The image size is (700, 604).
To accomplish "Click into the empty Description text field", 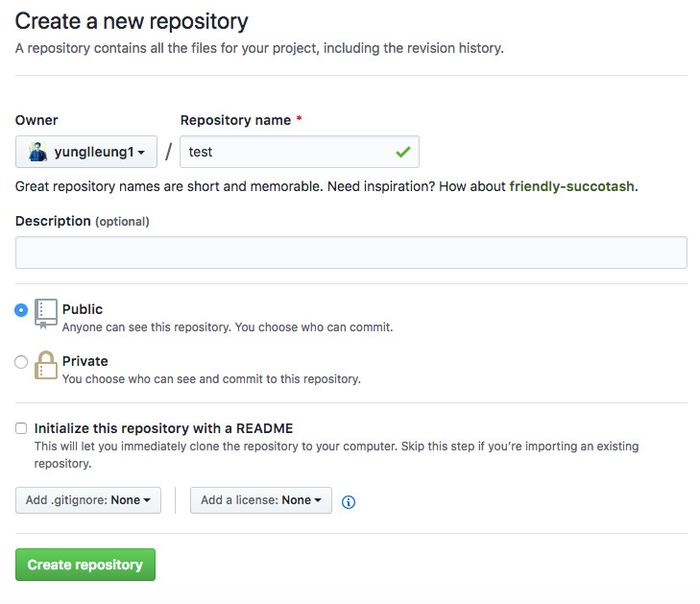I will point(351,253).
